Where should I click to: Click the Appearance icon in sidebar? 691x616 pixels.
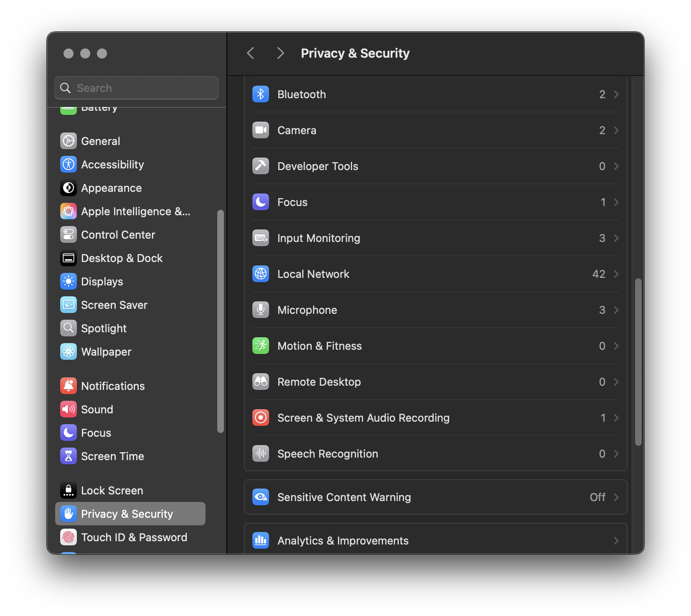(69, 188)
